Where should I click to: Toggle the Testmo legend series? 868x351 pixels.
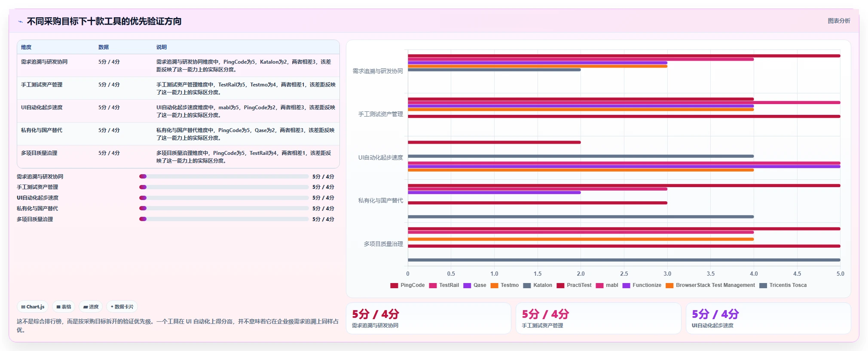click(x=504, y=285)
